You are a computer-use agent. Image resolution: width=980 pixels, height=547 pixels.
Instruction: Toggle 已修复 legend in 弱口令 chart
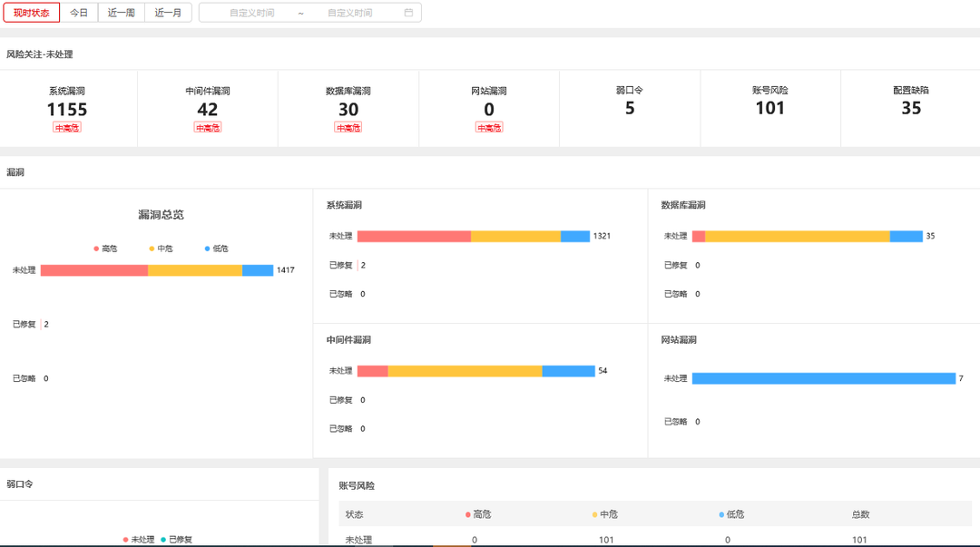(x=176, y=540)
